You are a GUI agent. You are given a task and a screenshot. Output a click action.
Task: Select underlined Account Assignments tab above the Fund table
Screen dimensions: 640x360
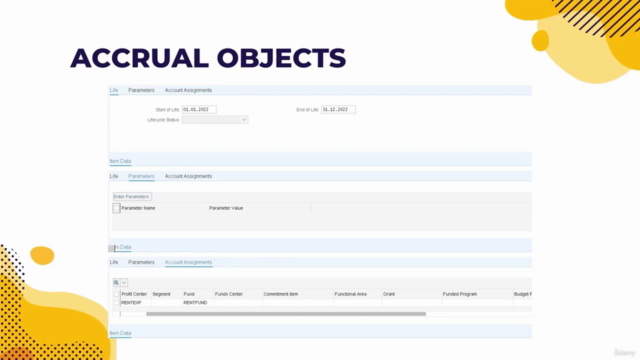pyautogui.click(x=188, y=262)
